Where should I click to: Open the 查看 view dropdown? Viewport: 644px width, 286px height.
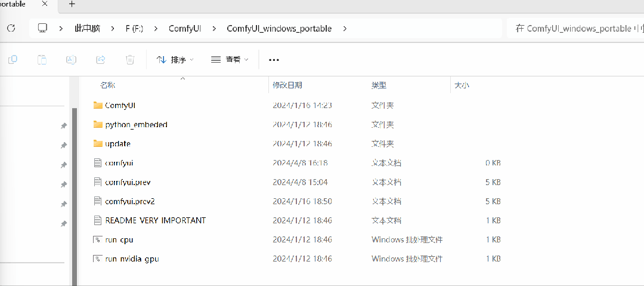click(x=229, y=60)
